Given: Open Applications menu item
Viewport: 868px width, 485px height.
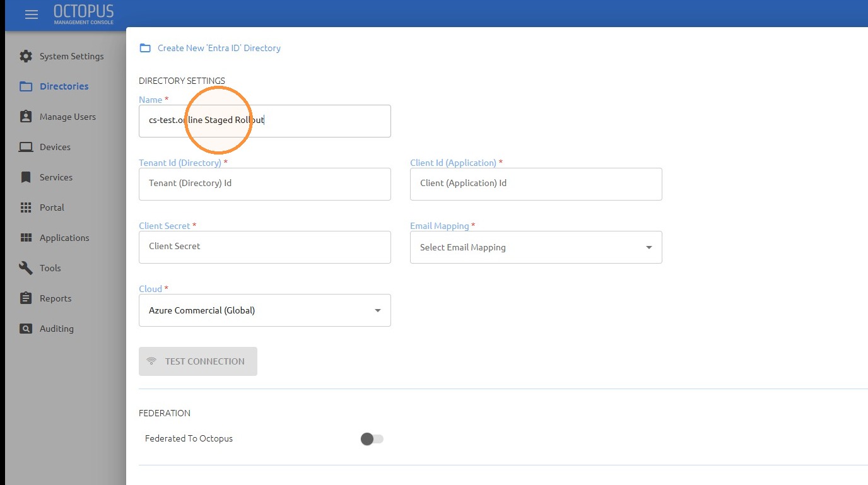Looking at the screenshot, I should (63, 238).
